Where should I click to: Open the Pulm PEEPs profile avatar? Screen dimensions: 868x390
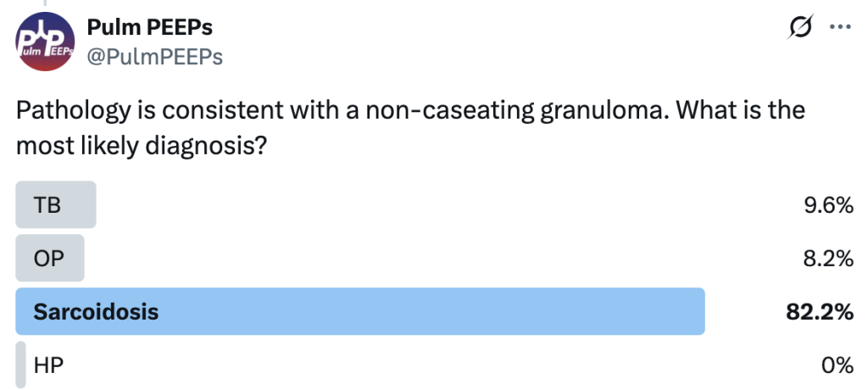click(x=43, y=43)
